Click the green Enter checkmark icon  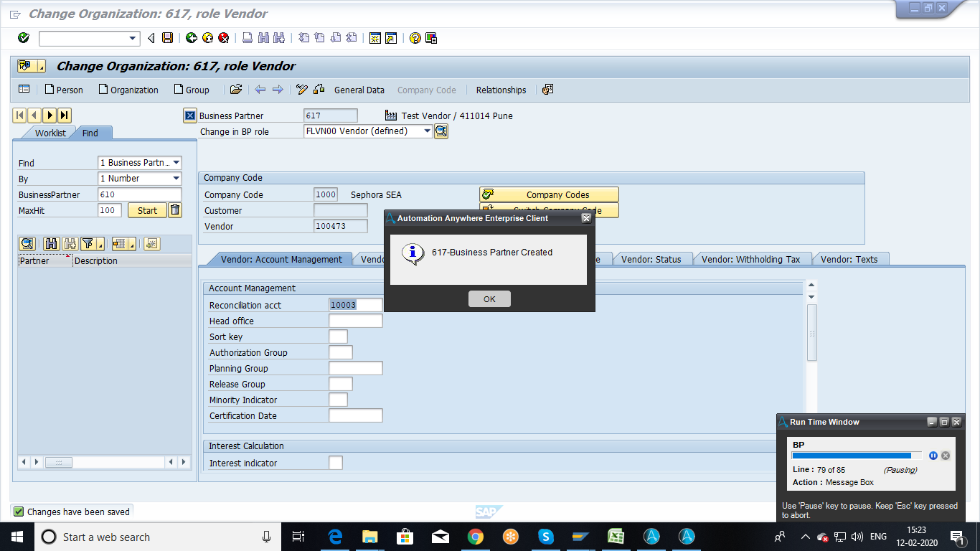click(x=24, y=38)
